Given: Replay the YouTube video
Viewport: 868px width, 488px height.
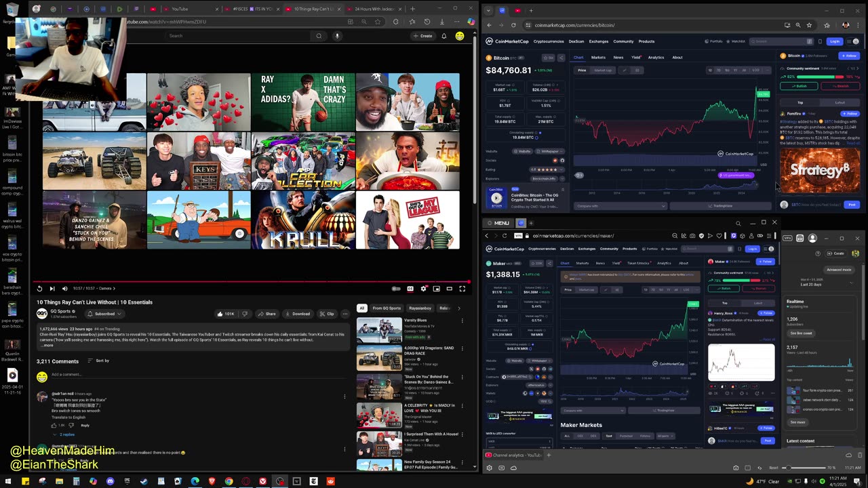Looking at the screenshot, I should [x=39, y=289].
